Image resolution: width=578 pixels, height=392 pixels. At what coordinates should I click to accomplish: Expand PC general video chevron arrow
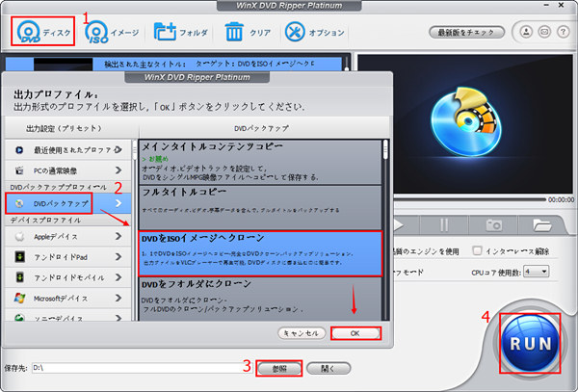118,170
